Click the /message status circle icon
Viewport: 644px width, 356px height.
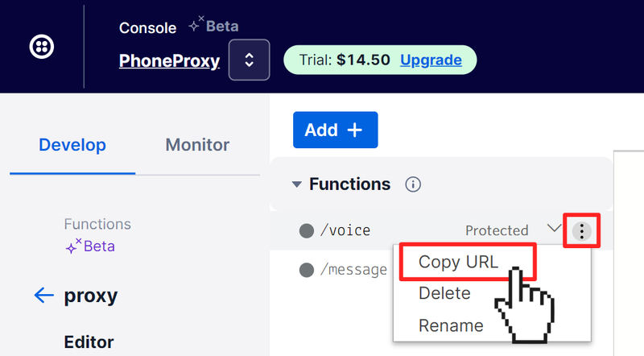(x=307, y=270)
